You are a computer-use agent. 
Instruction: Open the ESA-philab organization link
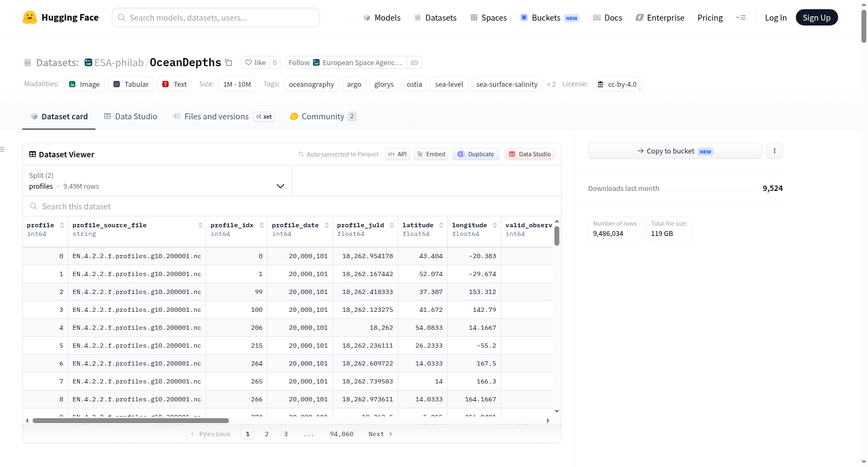point(119,63)
